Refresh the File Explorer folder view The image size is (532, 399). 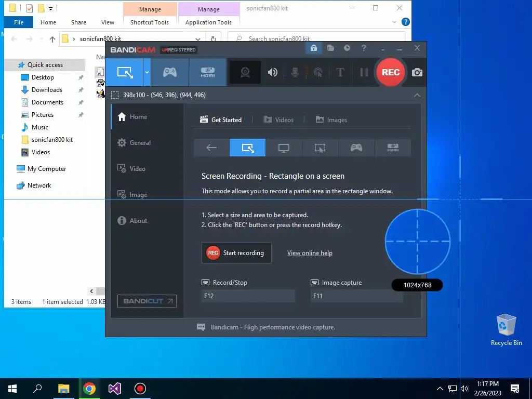click(x=214, y=39)
